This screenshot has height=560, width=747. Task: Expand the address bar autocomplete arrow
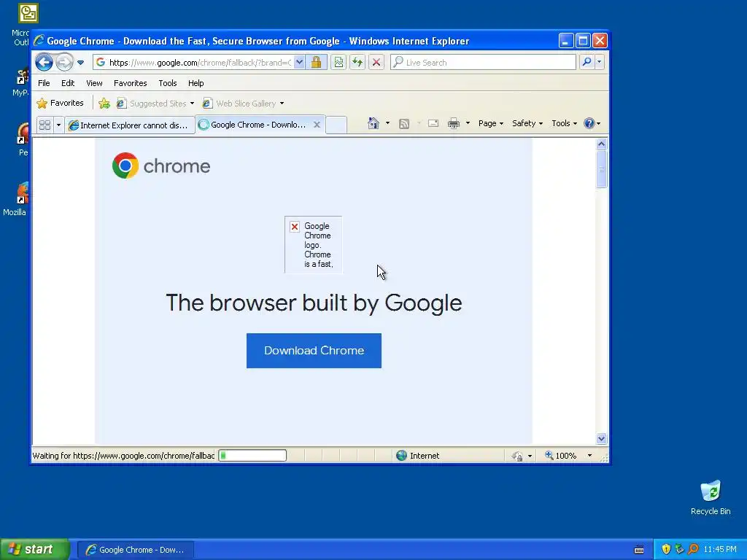[299, 63]
